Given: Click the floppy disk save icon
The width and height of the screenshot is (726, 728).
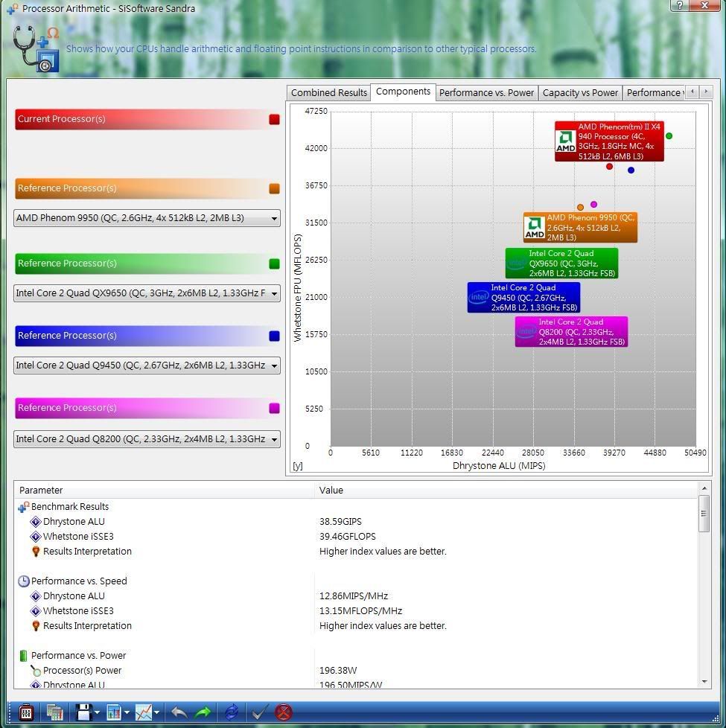Looking at the screenshot, I should point(84,712).
